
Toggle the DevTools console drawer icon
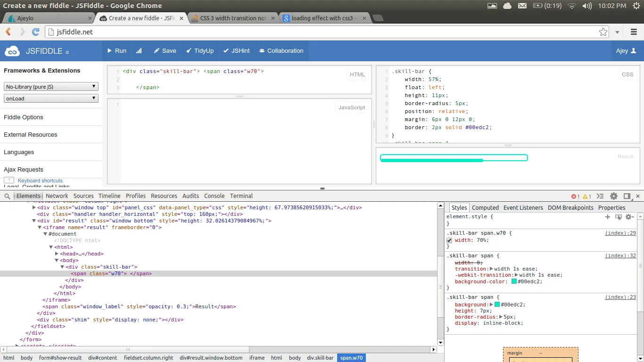tap(600, 197)
